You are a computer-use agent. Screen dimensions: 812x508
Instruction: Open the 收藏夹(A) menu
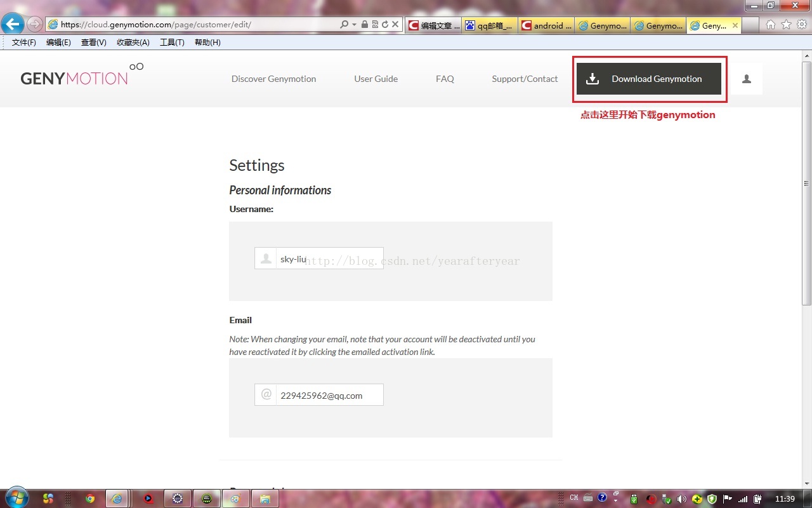tap(133, 43)
